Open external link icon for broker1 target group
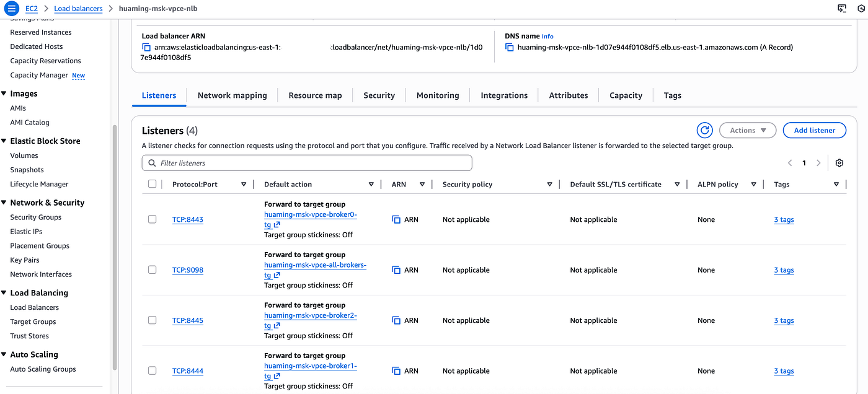The image size is (868, 394). point(277,376)
